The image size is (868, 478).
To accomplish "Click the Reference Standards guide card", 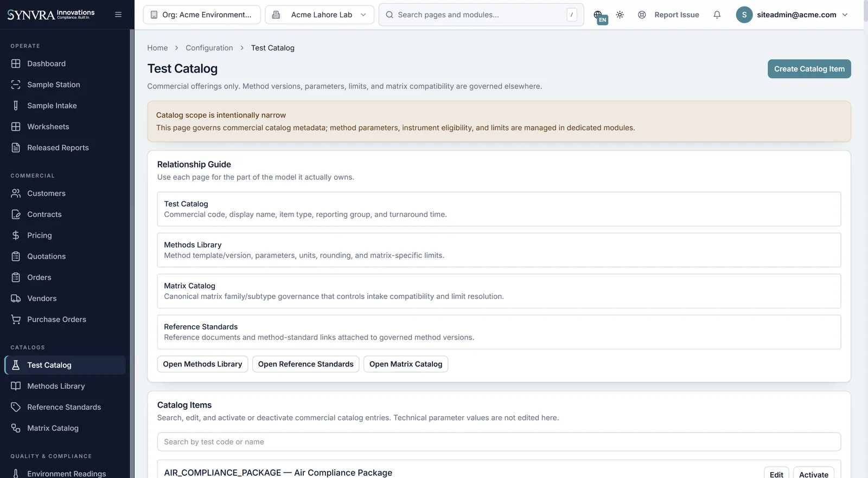I will 499,332.
